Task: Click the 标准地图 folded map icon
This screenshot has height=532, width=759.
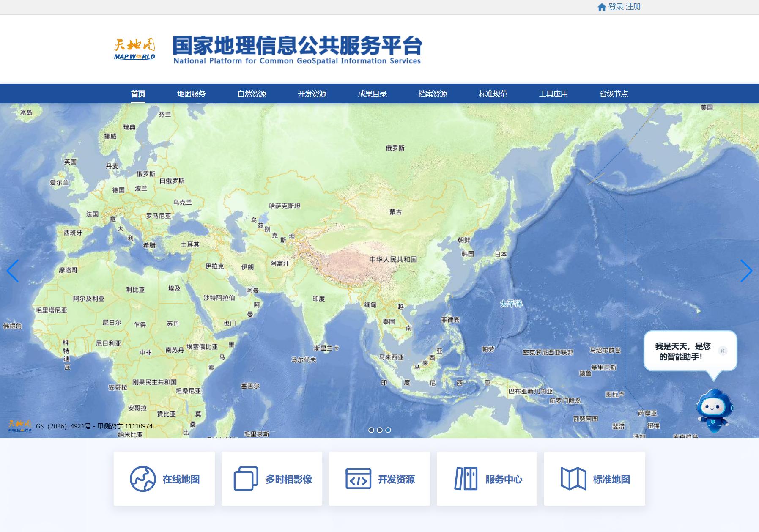Action: (x=573, y=479)
